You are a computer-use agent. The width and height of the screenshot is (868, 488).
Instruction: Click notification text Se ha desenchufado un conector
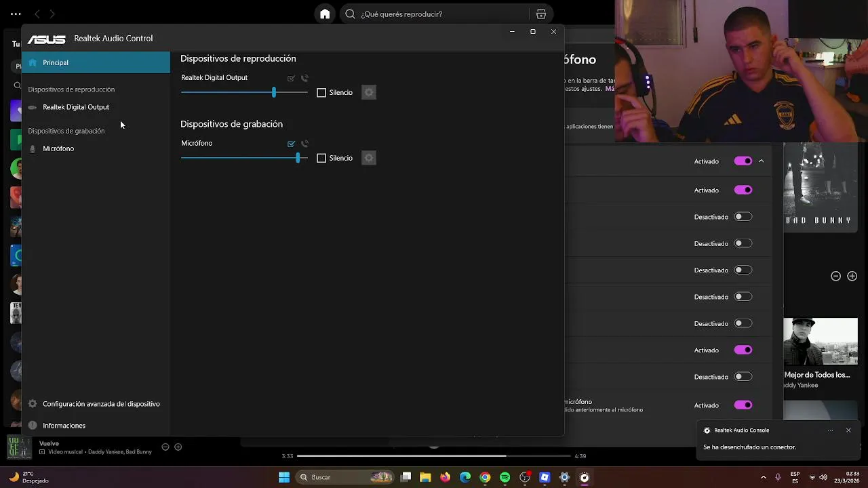click(749, 447)
